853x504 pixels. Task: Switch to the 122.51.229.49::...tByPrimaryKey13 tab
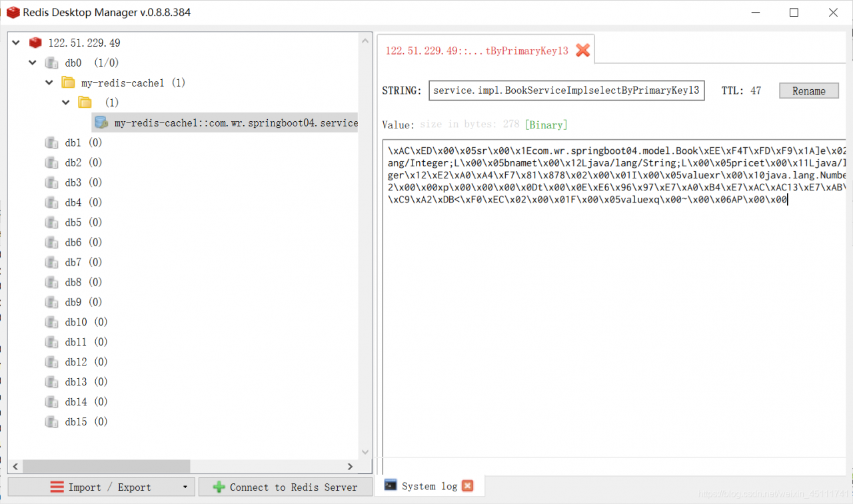(476, 51)
